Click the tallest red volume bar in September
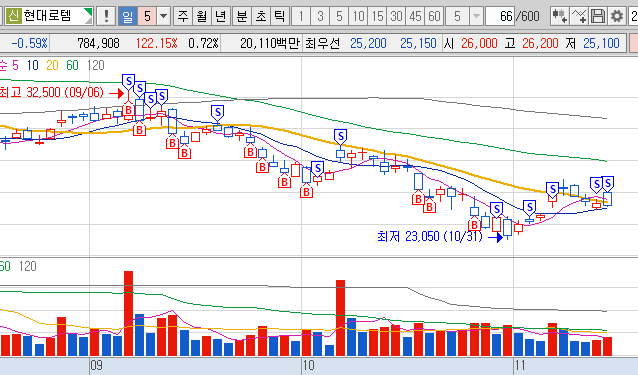The image size is (638, 375). [x=129, y=314]
